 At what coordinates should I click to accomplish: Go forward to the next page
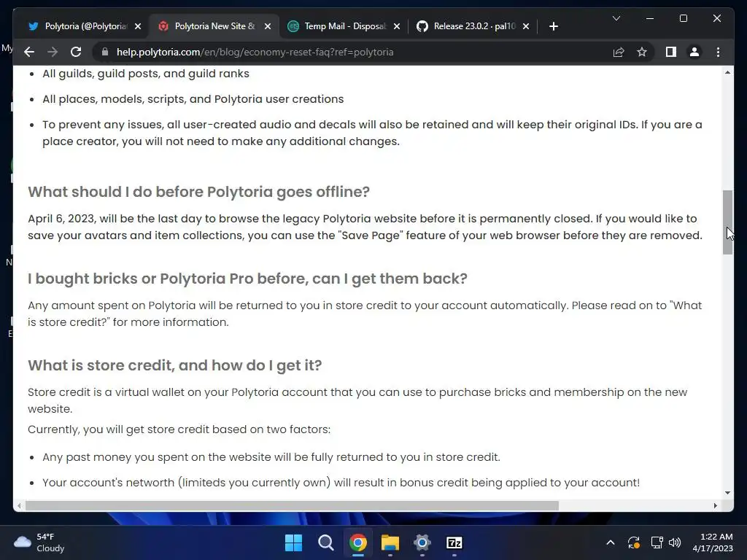click(x=53, y=52)
